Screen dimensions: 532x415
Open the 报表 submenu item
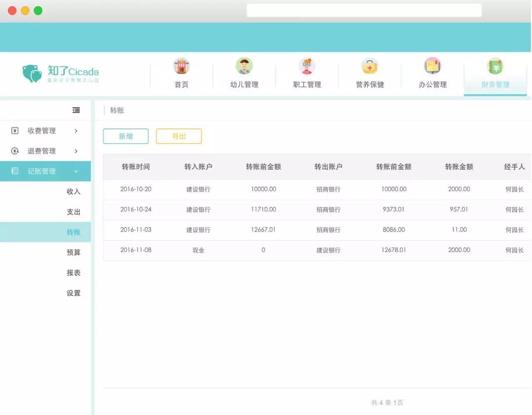pyautogui.click(x=74, y=273)
